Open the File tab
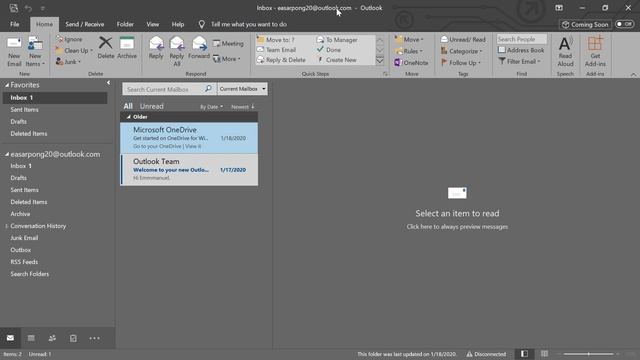The height and width of the screenshot is (360, 640). 15,24
